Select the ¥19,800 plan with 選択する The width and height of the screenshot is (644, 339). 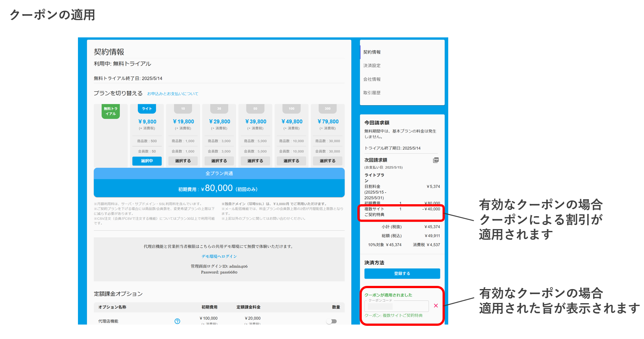(183, 161)
